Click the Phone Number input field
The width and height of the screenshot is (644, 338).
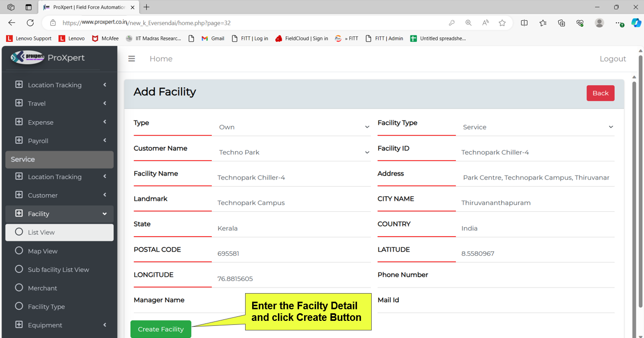click(x=536, y=278)
